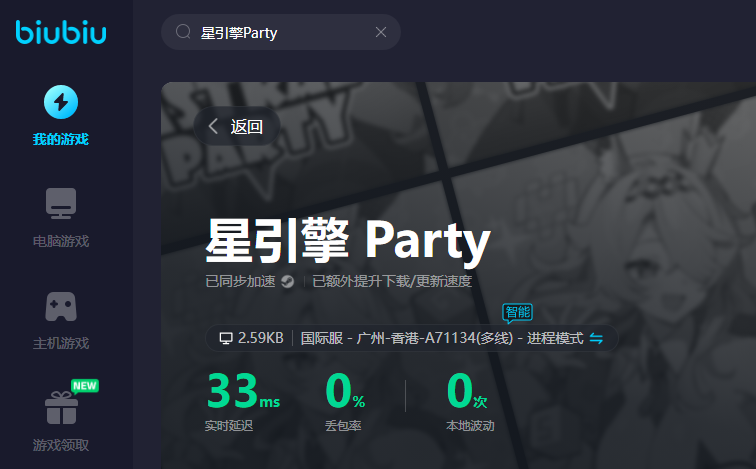The width and height of the screenshot is (756, 469).
Task: Click the biubiu logo
Action: pyautogui.click(x=61, y=32)
